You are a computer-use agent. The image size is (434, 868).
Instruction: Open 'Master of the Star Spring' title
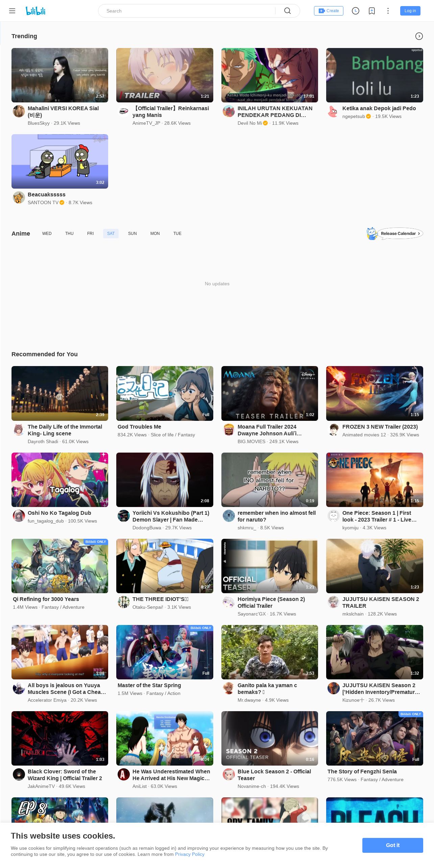(149, 685)
